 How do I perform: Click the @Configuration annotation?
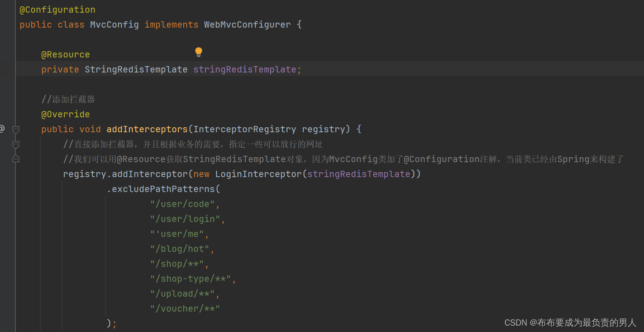(x=57, y=10)
